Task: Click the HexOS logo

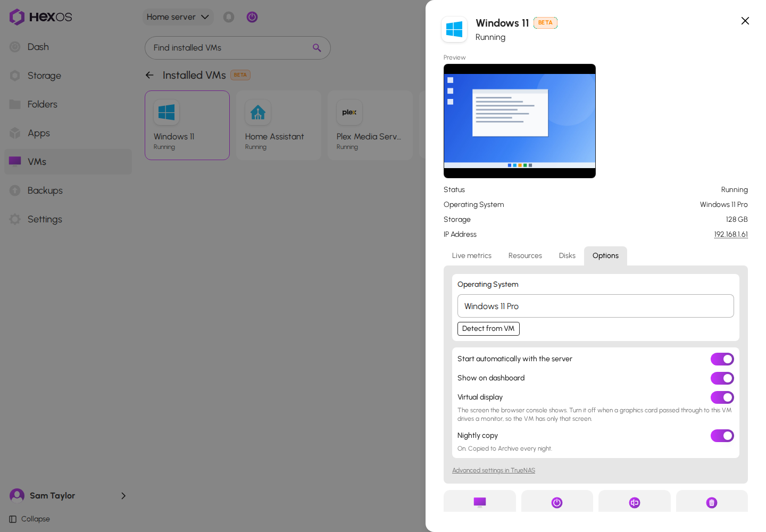Action: coord(40,17)
